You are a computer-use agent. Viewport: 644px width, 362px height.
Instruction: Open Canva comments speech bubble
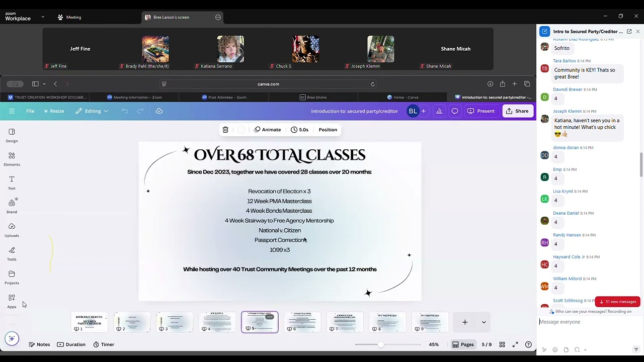pyautogui.click(x=455, y=111)
